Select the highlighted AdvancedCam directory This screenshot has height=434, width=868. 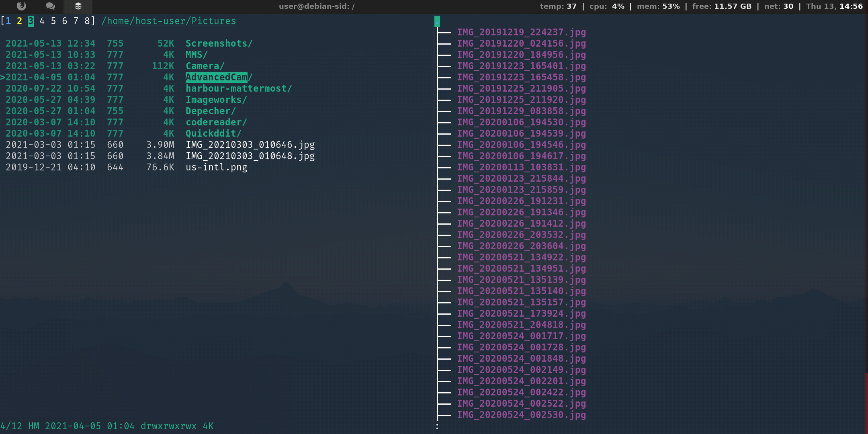(x=217, y=77)
